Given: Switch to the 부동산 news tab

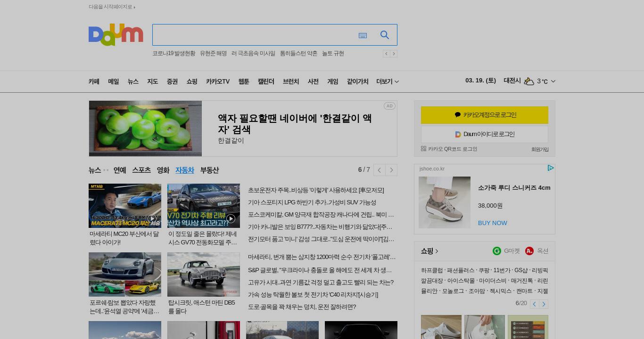Looking at the screenshot, I should pyautogui.click(x=209, y=170).
